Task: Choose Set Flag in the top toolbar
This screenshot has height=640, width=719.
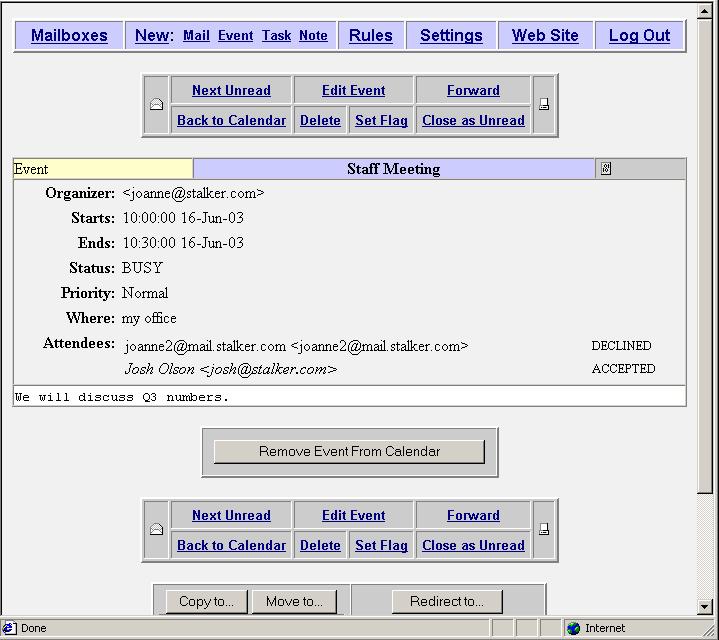Action: click(382, 120)
